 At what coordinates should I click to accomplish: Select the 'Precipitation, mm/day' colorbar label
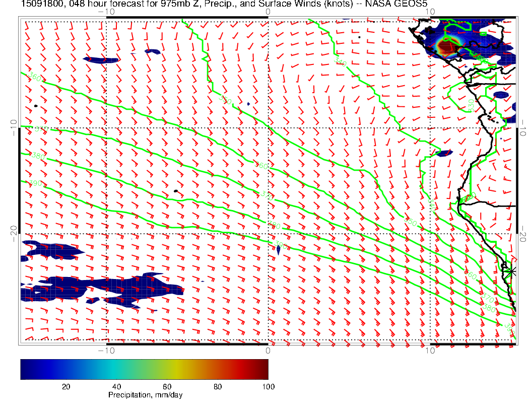click(145, 395)
